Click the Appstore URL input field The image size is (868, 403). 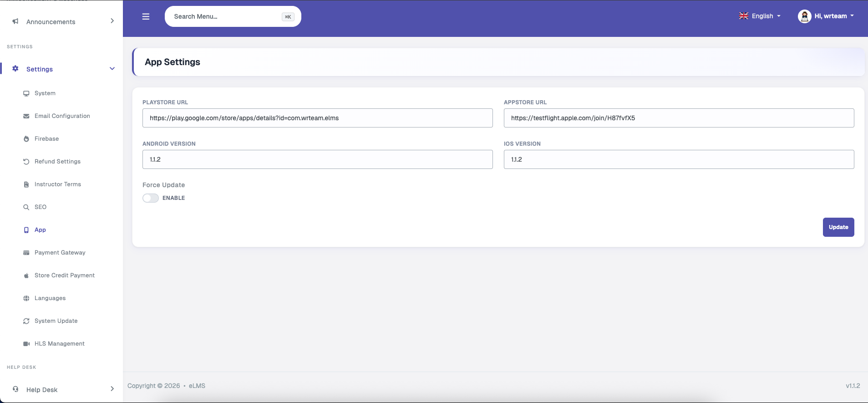679,118
